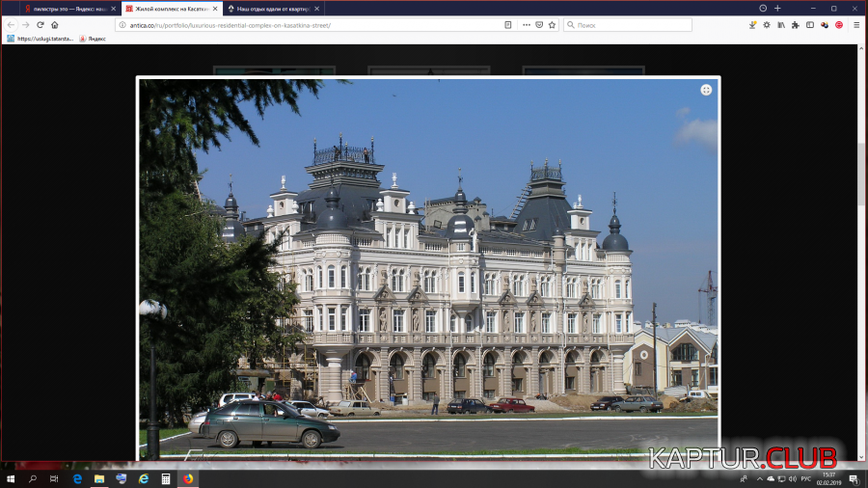Open the volume control in the tray

[x=792, y=479]
